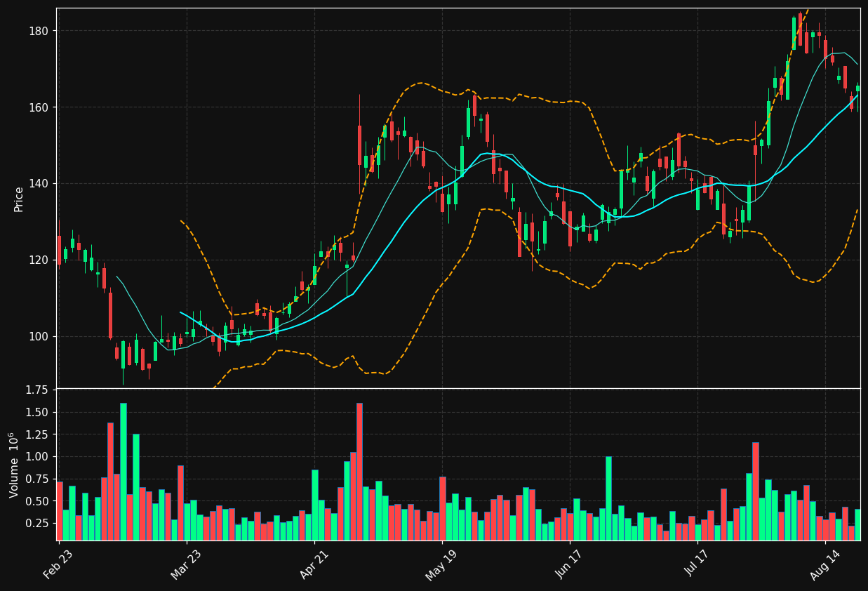
Task: Click the 140 price axis label
Action: click(39, 184)
